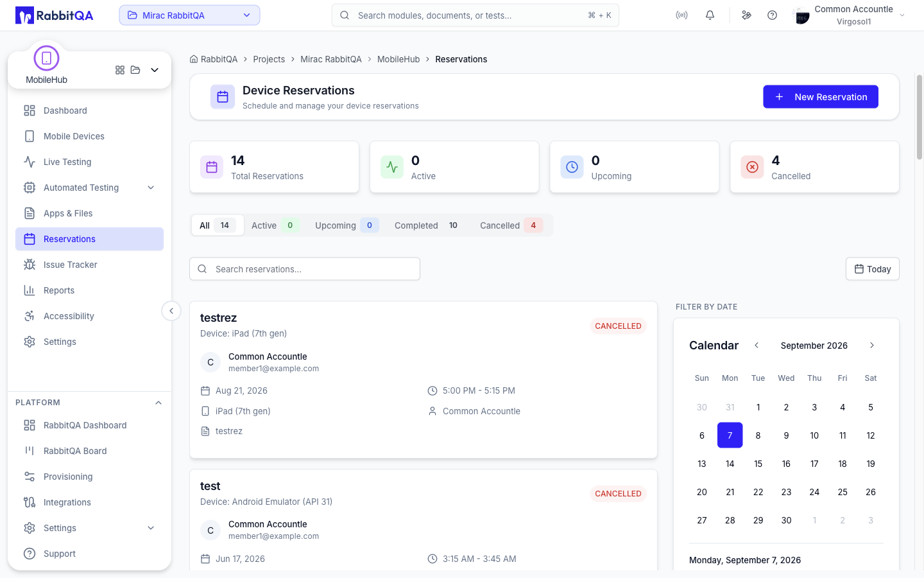Image resolution: width=924 pixels, height=578 pixels.
Task: Open Provisioning in the platform menu
Action: [x=89, y=477]
